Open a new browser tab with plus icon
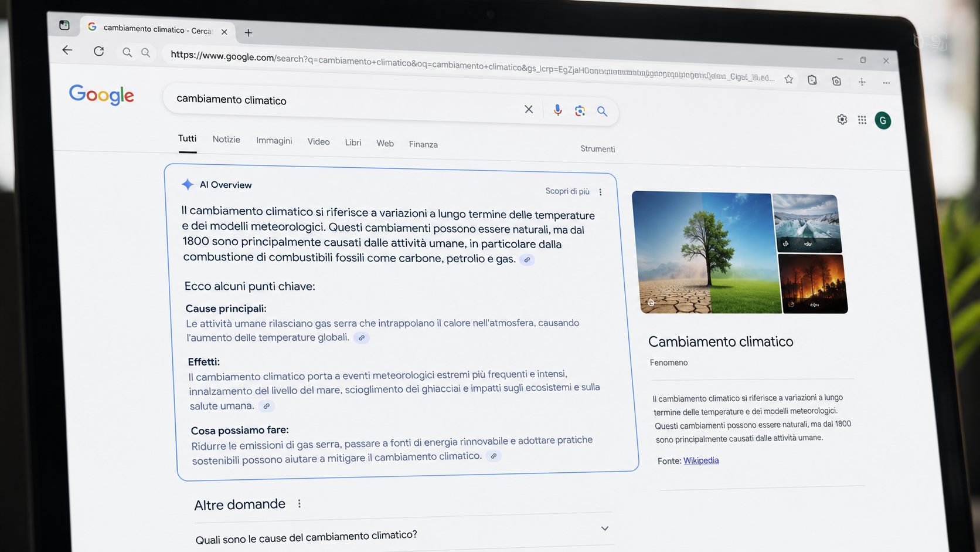Image resolution: width=980 pixels, height=552 pixels. (249, 33)
